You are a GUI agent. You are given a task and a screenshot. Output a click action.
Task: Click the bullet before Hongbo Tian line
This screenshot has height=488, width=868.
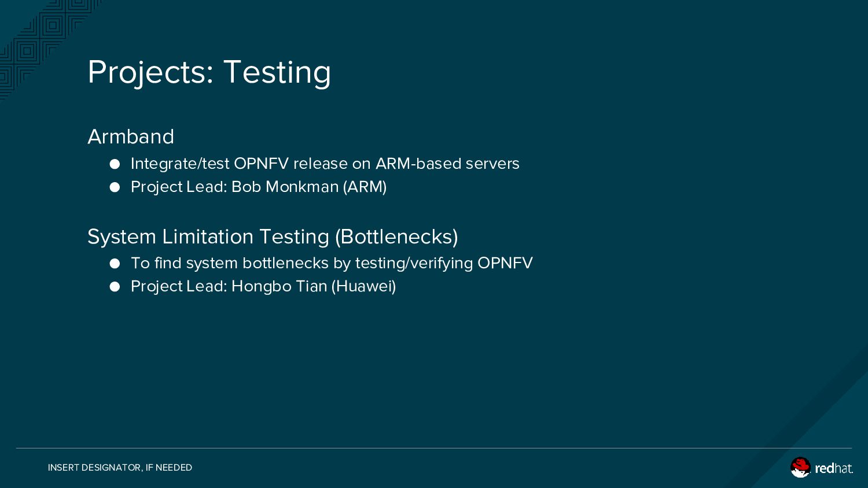tap(115, 287)
